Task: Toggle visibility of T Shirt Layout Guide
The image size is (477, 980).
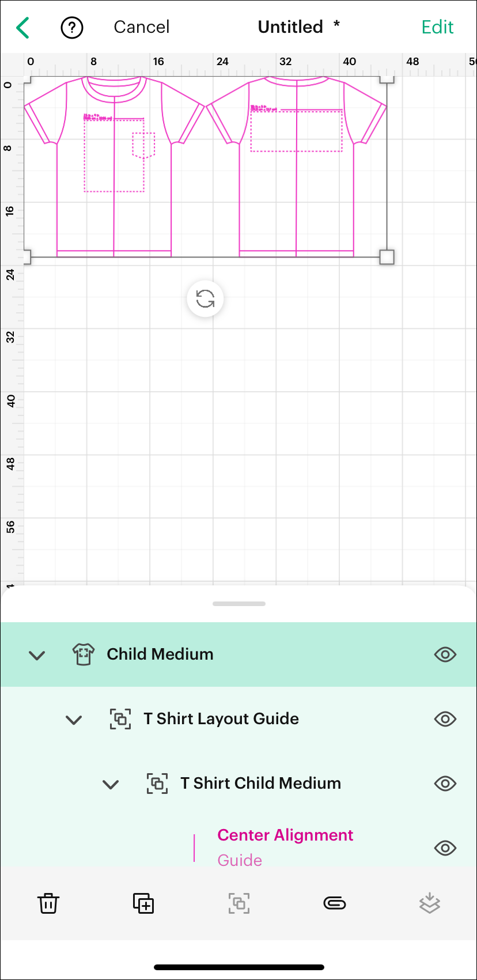Action: pyautogui.click(x=445, y=719)
